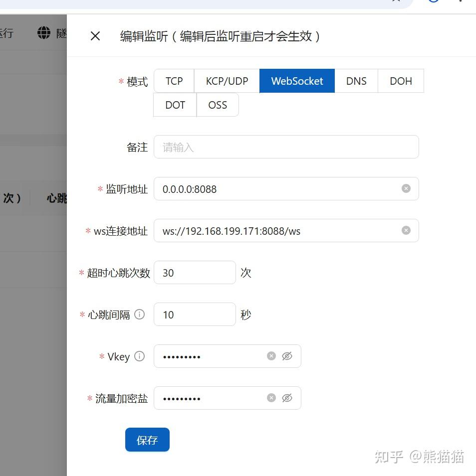476x476 pixels.
Task: Clear the Vkey field using the x icon
Action: pyautogui.click(x=271, y=355)
